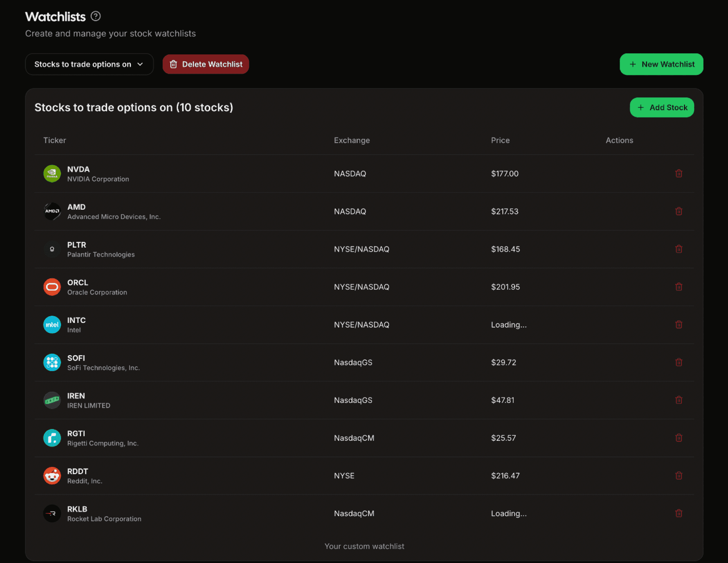
Task: Open the Stocks to trade options dropdown
Action: (89, 64)
